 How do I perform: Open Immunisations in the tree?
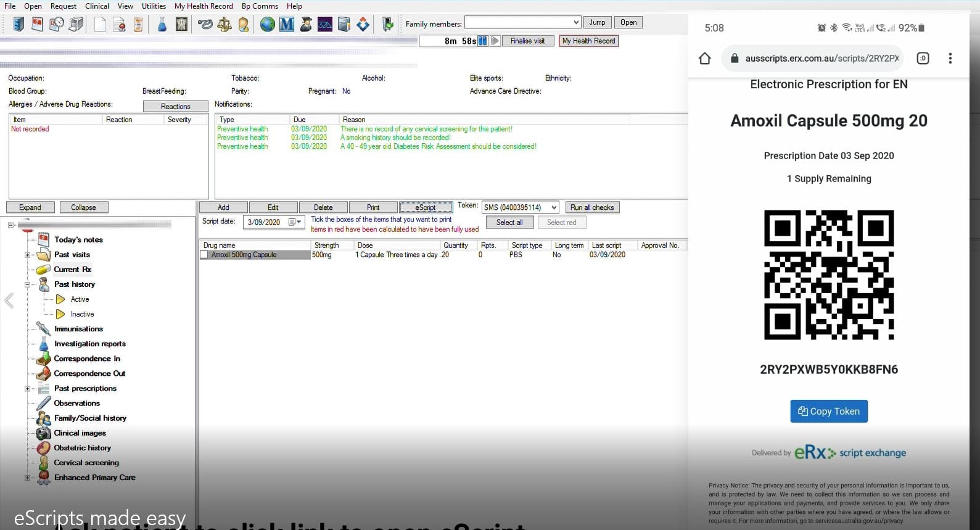[x=78, y=329]
